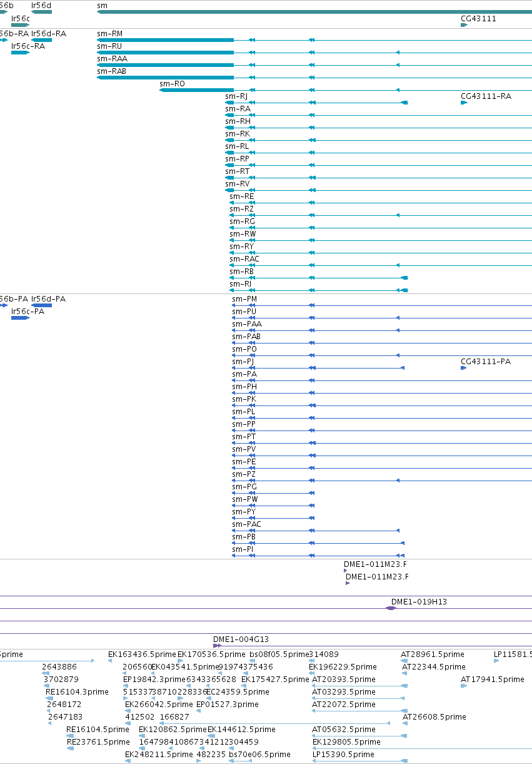Click the sm gene label
Viewport: 532px width, 764px height.
[102, 6]
